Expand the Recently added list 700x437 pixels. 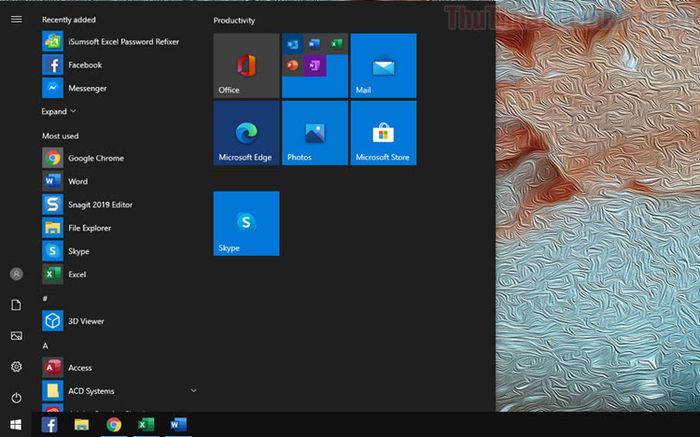click(x=58, y=112)
